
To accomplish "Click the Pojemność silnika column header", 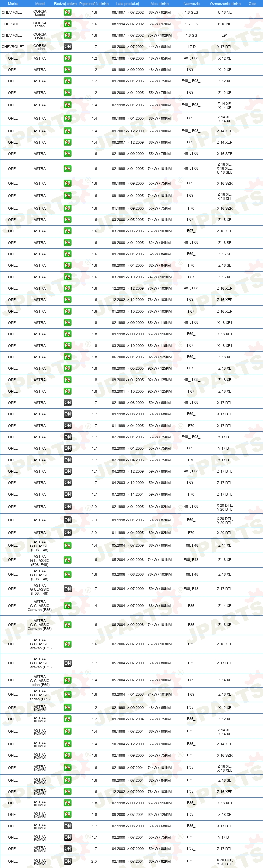I will coord(94,4).
